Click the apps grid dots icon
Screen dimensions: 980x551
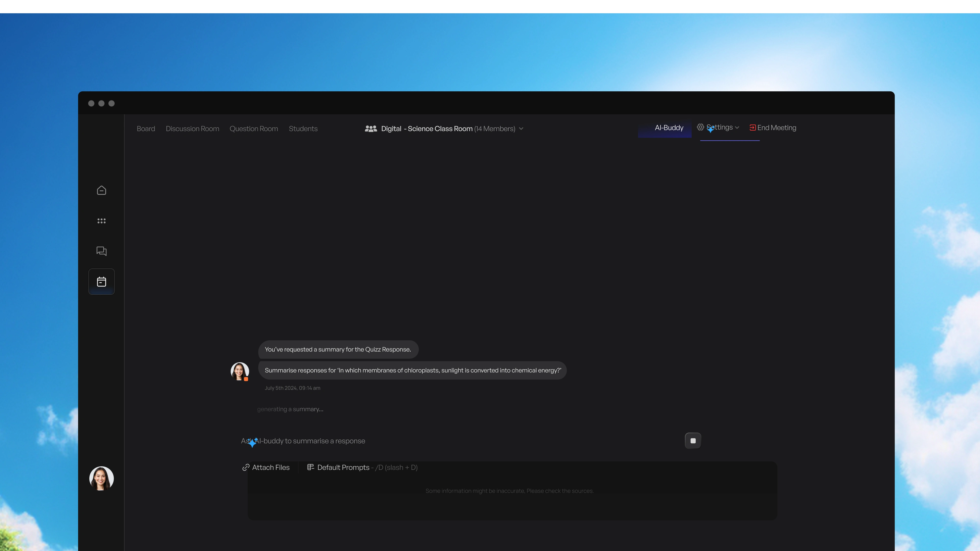[101, 221]
